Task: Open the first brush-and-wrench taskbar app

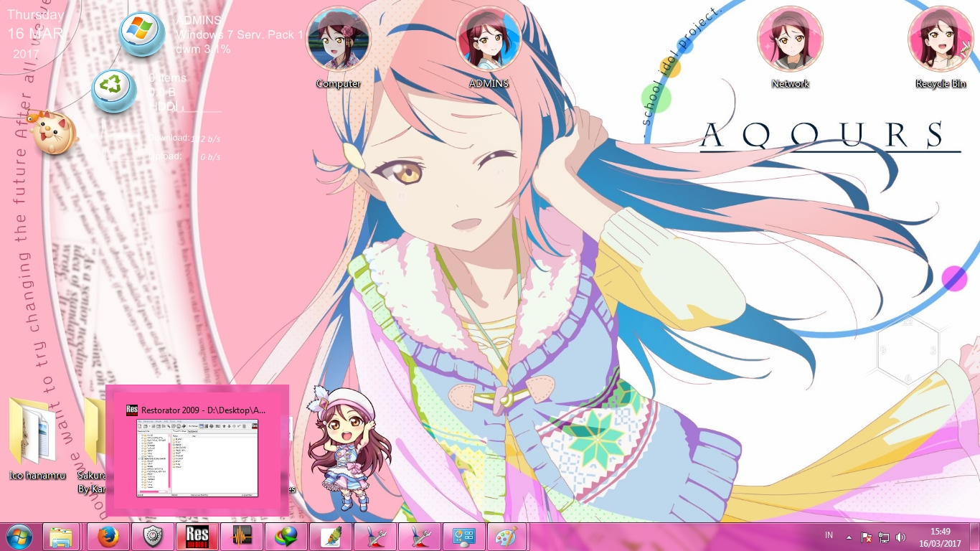Action: point(375,537)
